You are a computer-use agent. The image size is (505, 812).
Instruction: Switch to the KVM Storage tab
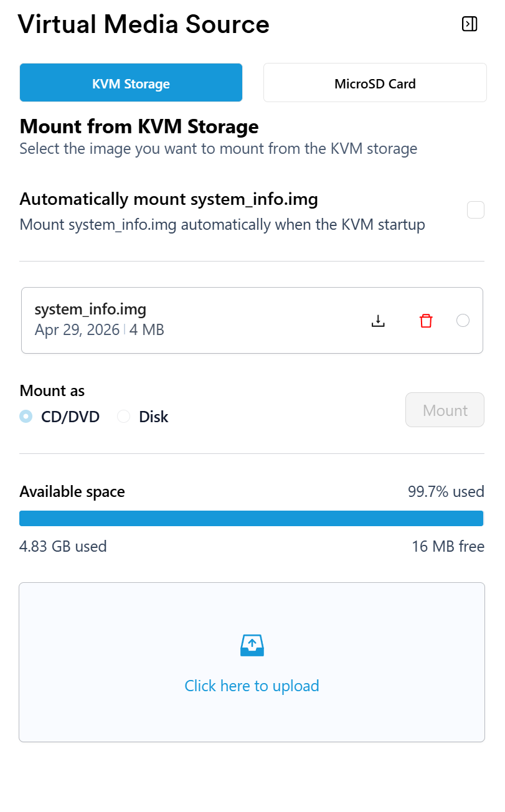tap(131, 83)
